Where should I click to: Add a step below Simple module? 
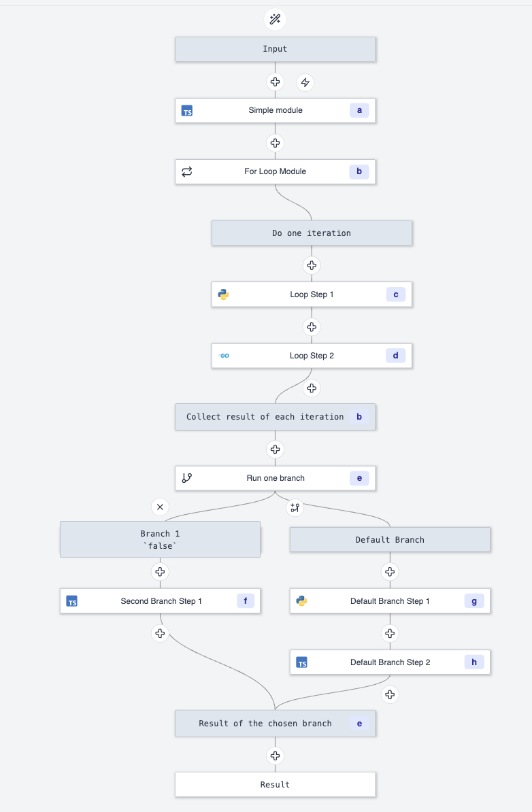point(275,143)
